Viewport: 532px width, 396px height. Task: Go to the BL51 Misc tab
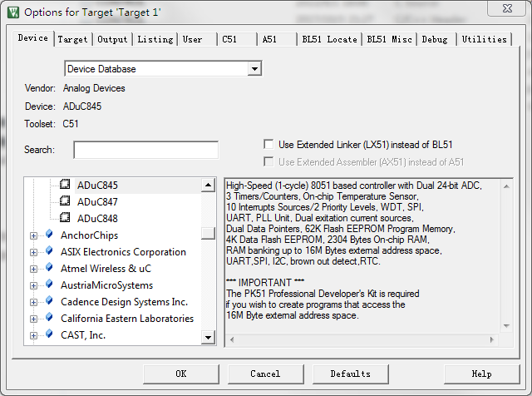tap(390, 39)
